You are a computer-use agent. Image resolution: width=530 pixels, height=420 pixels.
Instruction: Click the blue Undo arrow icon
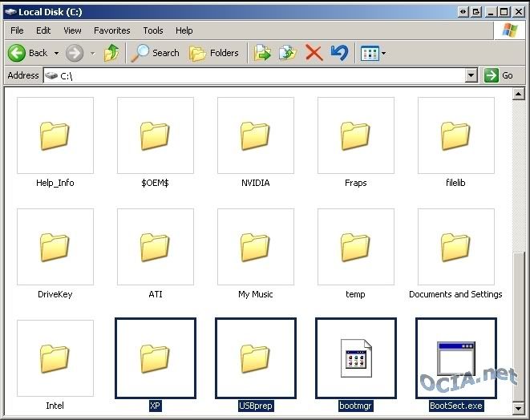click(339, 53)
